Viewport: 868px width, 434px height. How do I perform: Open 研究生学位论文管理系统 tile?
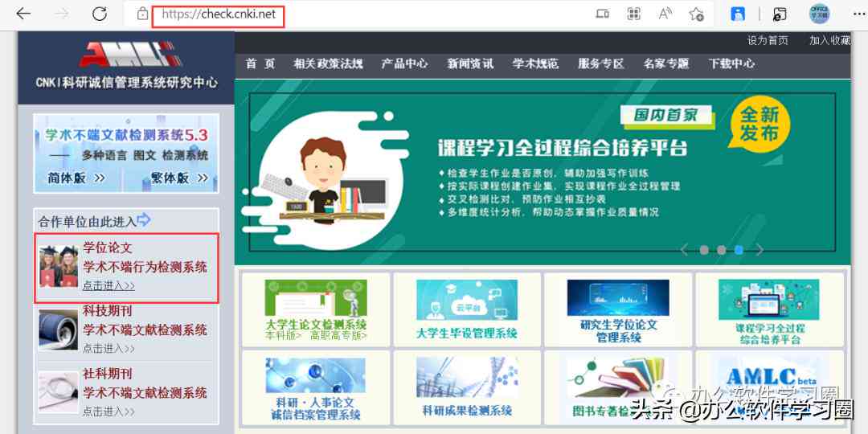click(x=618, y=309)
